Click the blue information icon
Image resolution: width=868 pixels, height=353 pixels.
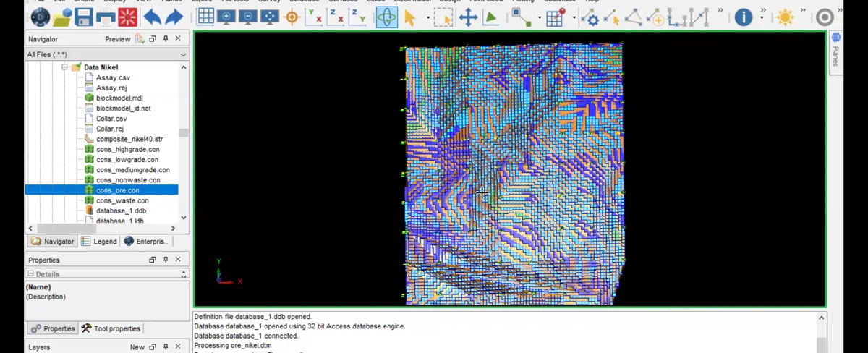pyautogui.click(x=743, y=17)
